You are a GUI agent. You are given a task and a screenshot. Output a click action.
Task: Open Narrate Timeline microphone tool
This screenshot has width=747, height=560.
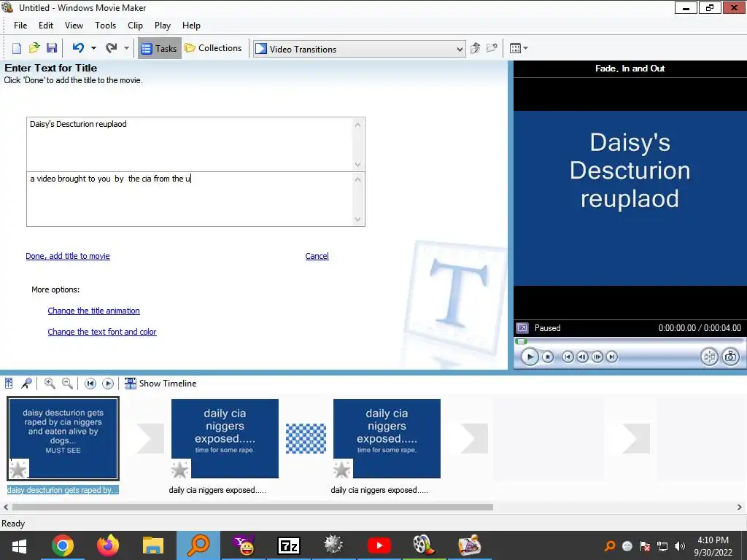27,384
